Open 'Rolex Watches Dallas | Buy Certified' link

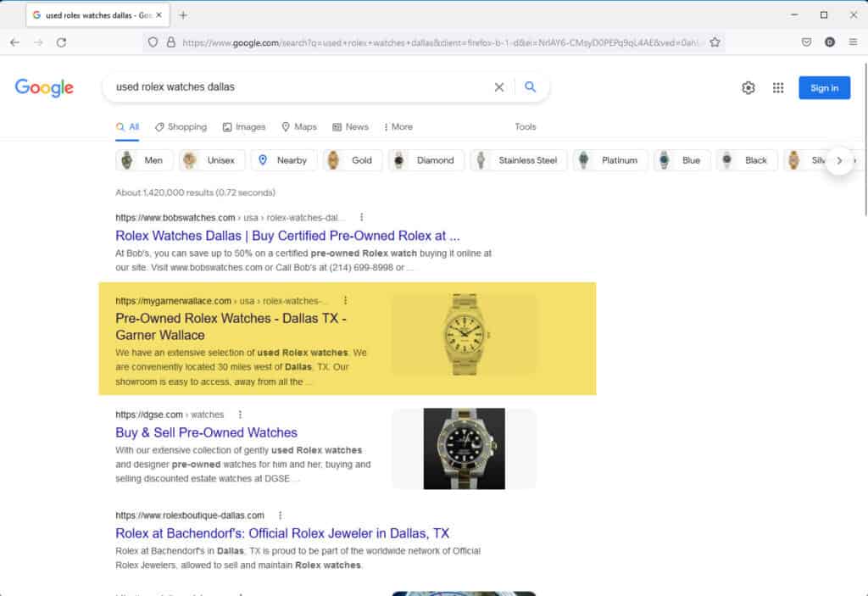click(x=287, y=236)
